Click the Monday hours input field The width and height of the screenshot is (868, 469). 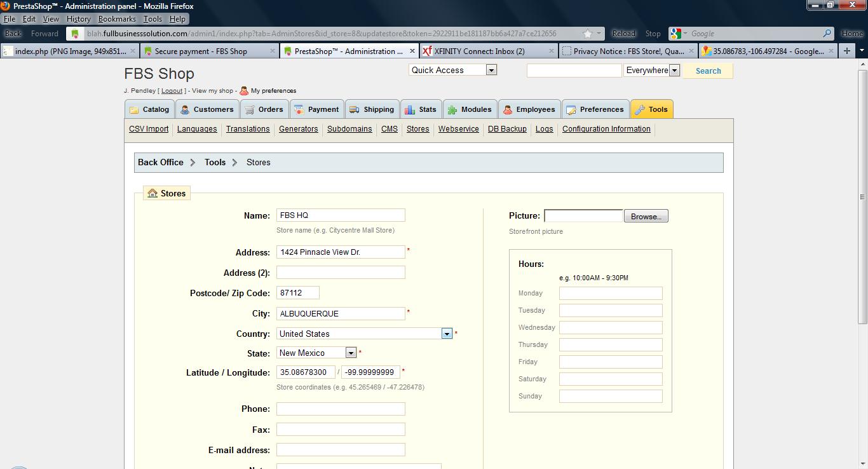610,293
